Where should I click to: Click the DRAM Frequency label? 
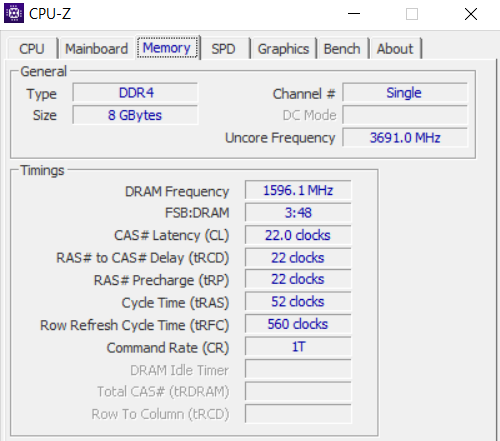click(177, 191)
